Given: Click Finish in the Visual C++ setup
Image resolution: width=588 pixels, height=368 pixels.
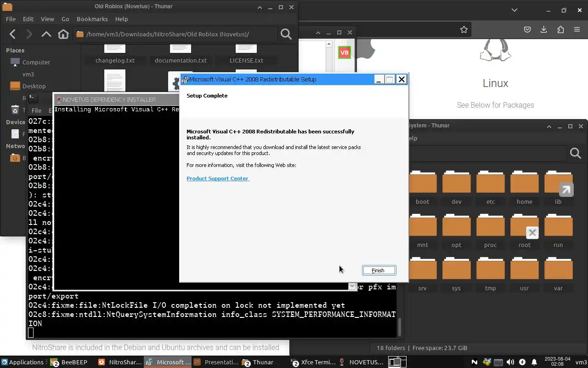Looking at the screenshot, I should [379, 270].
